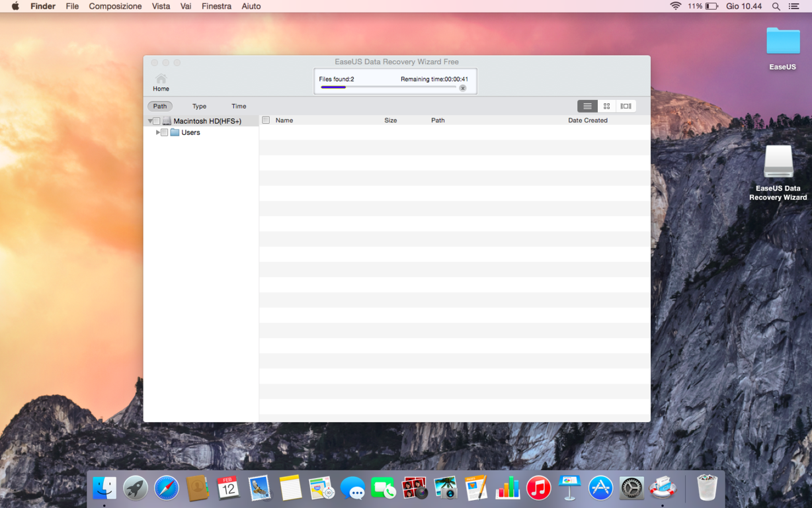Select the Type tab
This screenshot has height=508, width=812.
pyautogui.click(x=199, y=106)
